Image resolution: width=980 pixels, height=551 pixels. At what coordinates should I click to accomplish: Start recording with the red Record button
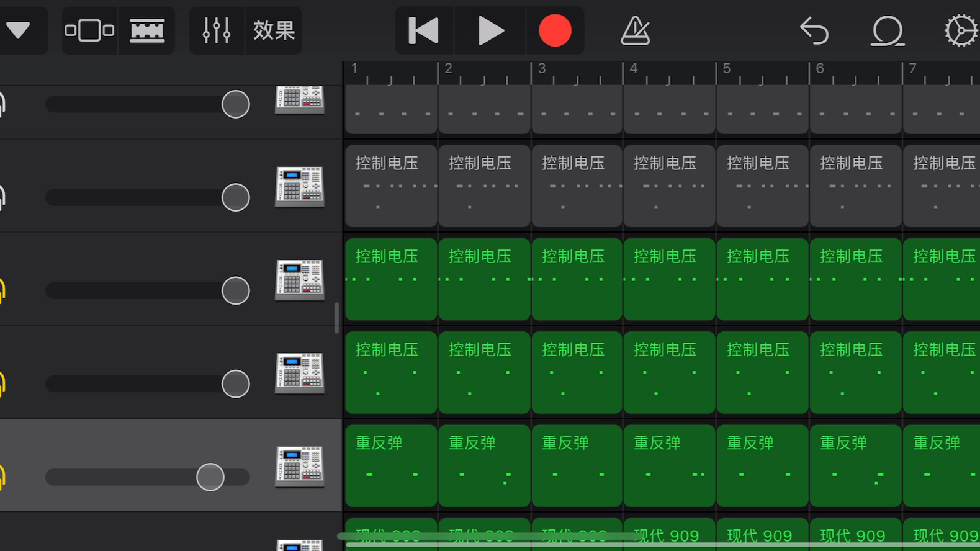click(555, 30)
